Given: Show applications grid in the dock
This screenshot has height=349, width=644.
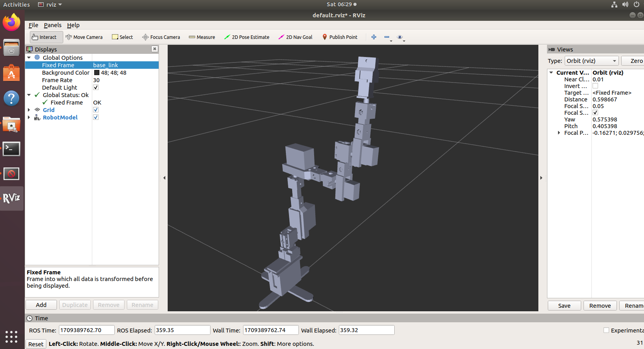Looking at the screenshot, I should [x=11, y=336].
